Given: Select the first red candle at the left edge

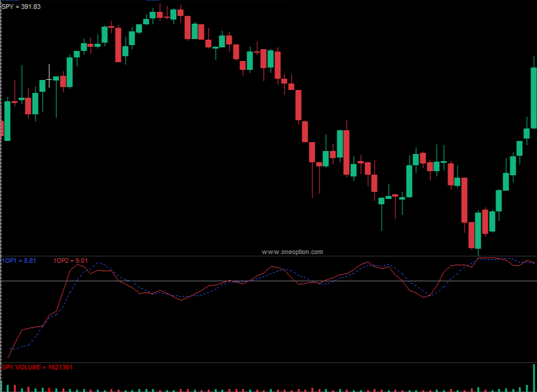Looking at the screenshot, I should (x=2, y=128).
